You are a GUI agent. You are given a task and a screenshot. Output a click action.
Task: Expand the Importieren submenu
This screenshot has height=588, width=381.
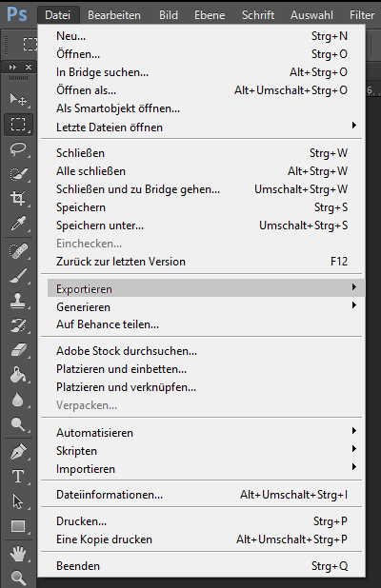point(205,468)
